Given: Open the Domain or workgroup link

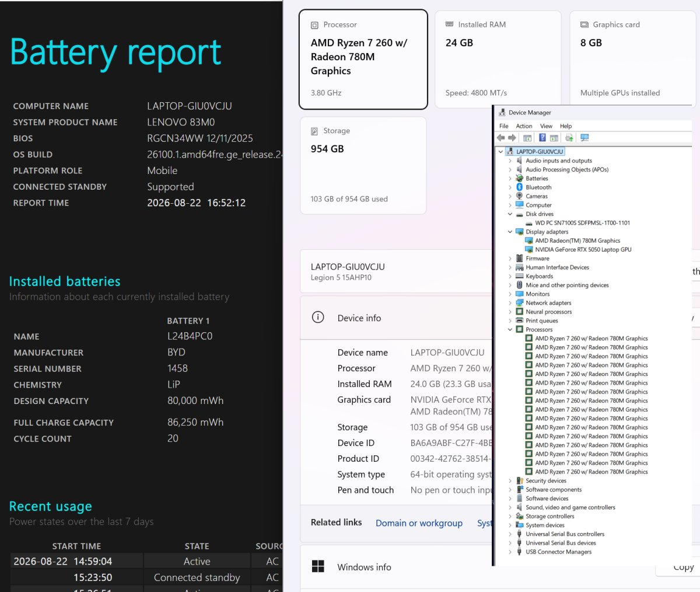Looking at the screenshot, I should pos(419,523).
